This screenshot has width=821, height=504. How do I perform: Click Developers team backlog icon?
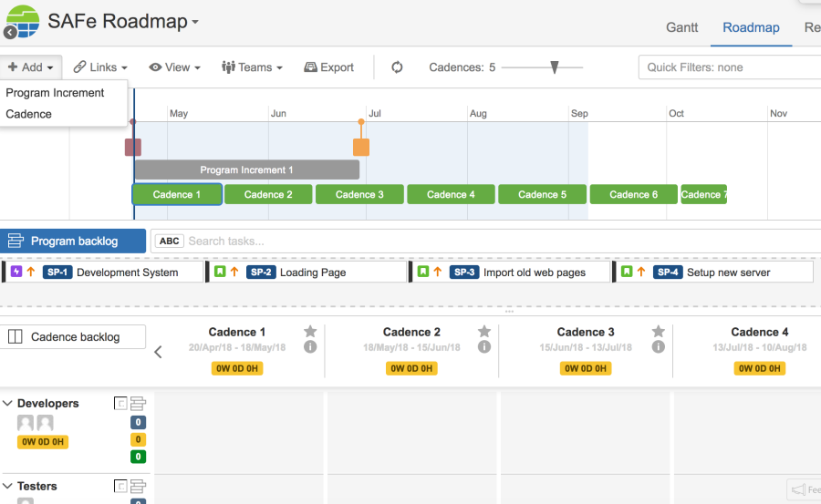point(139,403)
